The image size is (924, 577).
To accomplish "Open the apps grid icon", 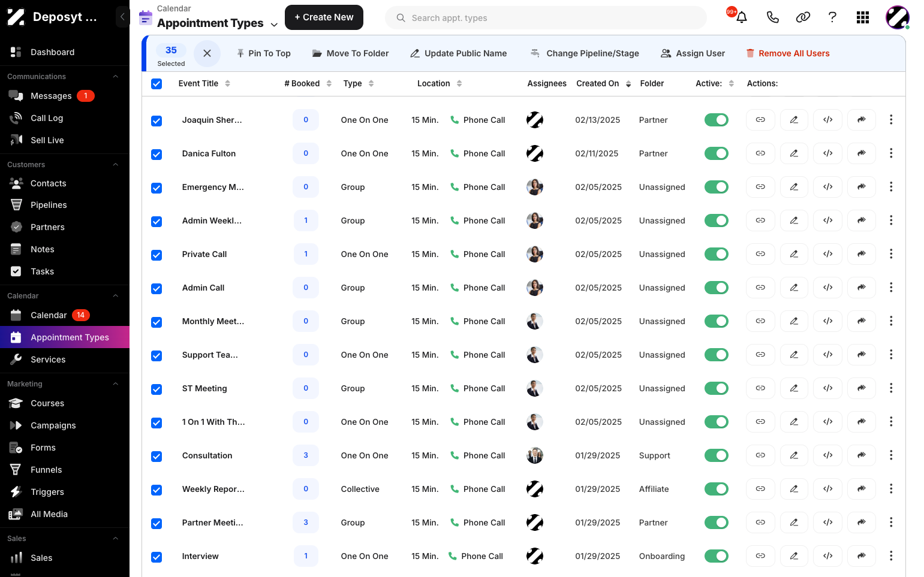I will click(x=863, y=17).
